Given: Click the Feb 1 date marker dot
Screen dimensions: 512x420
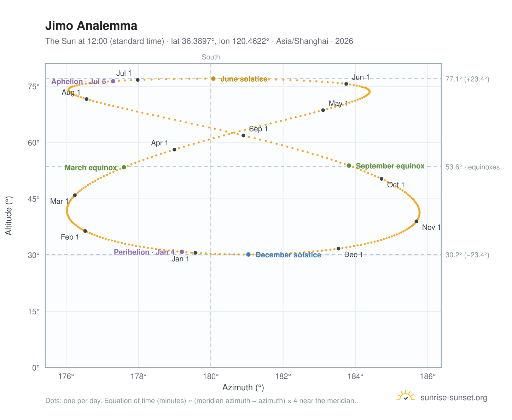Looking at the screenshot, I should click(x=85, y=231).
